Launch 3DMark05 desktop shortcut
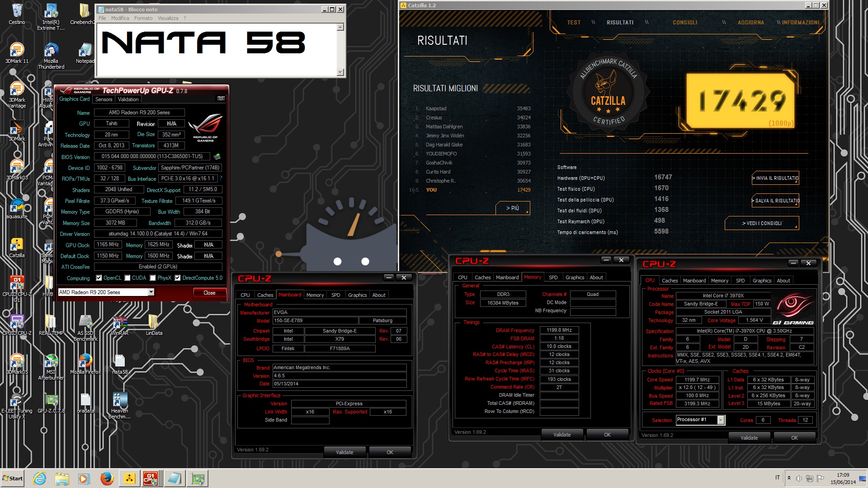This screenshot has width=868, height=488. [17, 364]
